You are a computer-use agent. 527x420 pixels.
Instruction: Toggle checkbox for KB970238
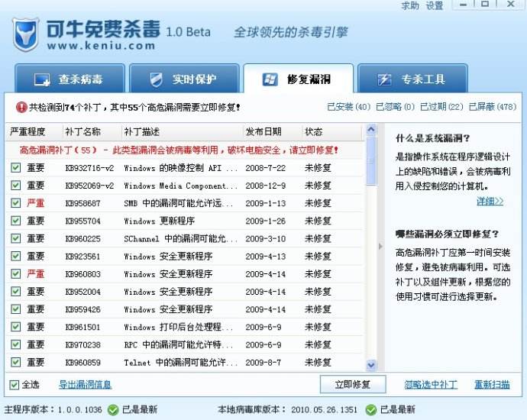[x=16, y=344]
